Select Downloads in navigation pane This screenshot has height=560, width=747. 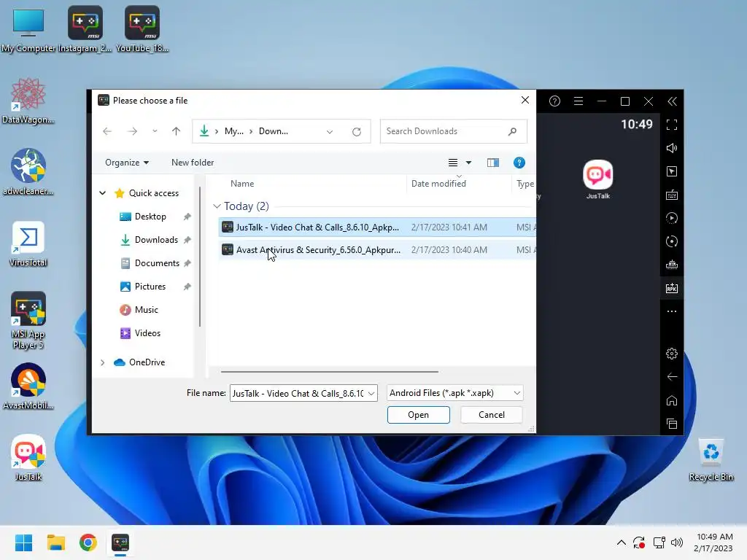[156, 240]
